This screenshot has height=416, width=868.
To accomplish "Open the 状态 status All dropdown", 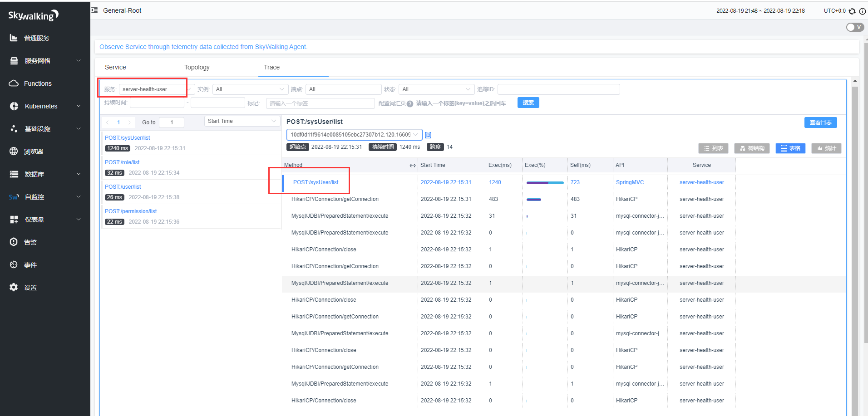I will 436,89.
